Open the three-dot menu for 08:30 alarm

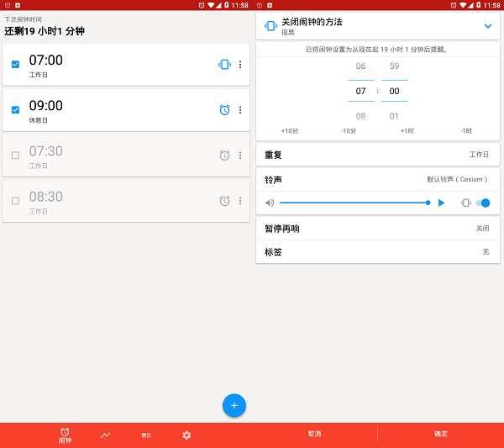pos(240,201)
